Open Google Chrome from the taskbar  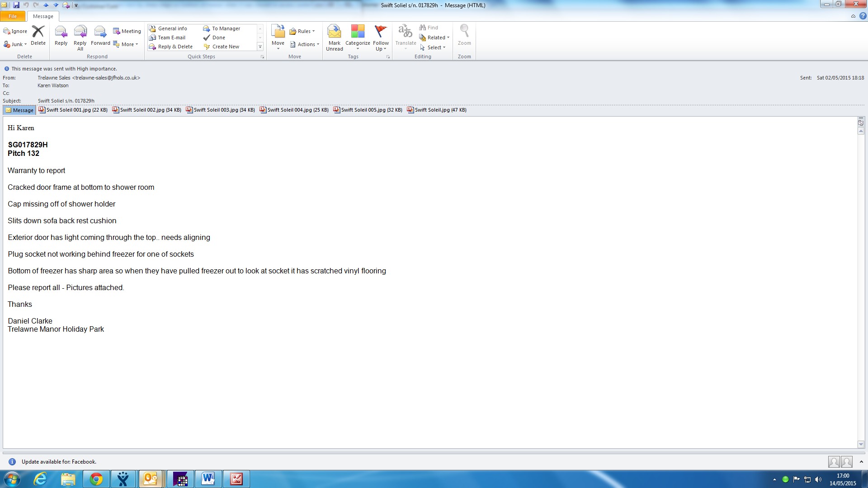96,479
